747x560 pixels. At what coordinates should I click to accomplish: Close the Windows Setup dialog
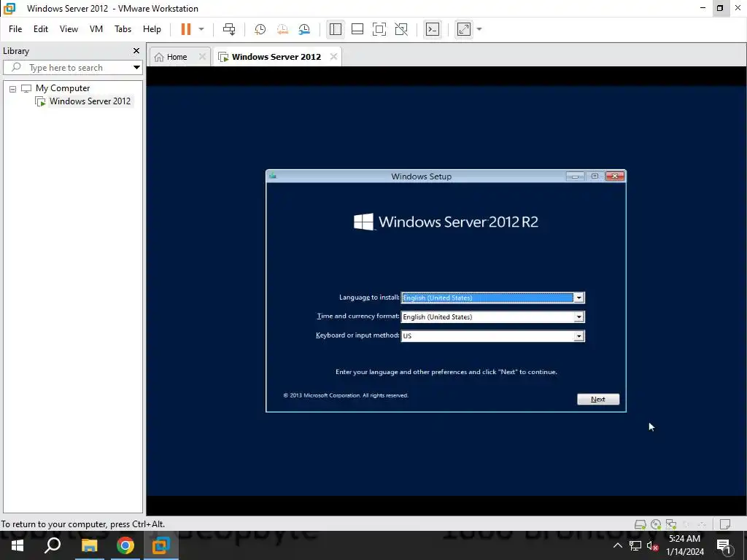[x=615, y=176]
